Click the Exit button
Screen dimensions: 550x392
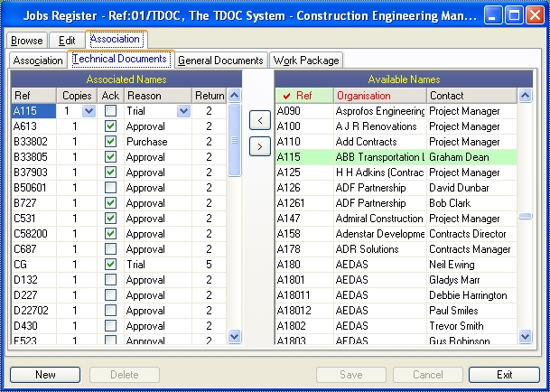coord(505,375)
